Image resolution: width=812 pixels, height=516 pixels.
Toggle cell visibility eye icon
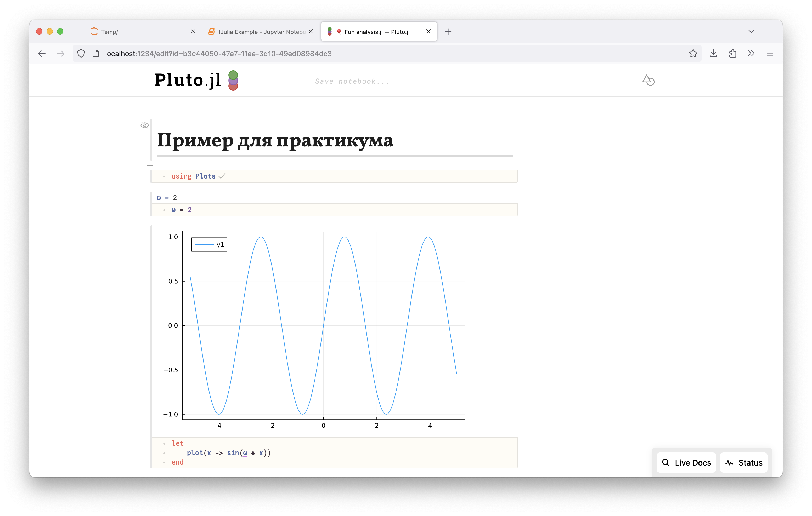pyautogui.click(x=144, y=125)
